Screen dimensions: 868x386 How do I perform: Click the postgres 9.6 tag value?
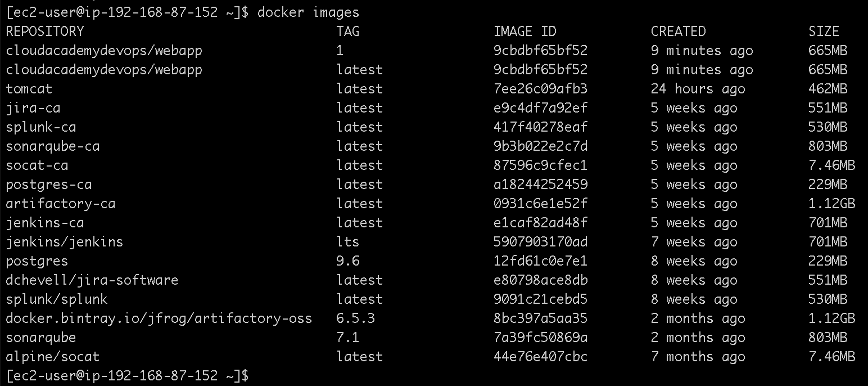click(x=348, y=261)
